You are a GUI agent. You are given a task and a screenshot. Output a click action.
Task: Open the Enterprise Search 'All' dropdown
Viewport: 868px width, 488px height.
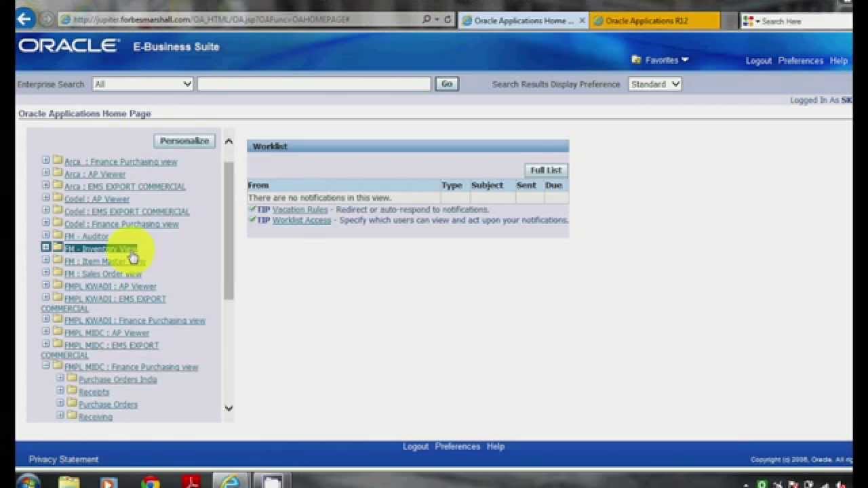(x=143, y=84)
